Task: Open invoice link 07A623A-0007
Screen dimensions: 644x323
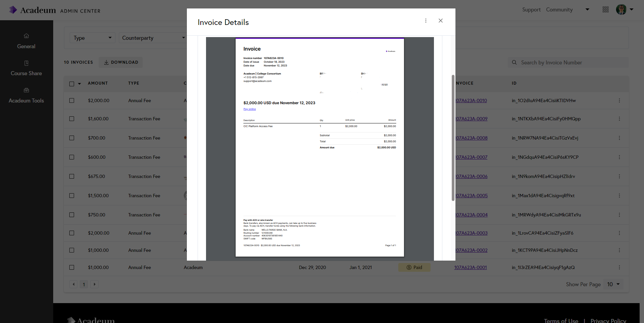Action: pyautogui.click(x=471, y=157)
